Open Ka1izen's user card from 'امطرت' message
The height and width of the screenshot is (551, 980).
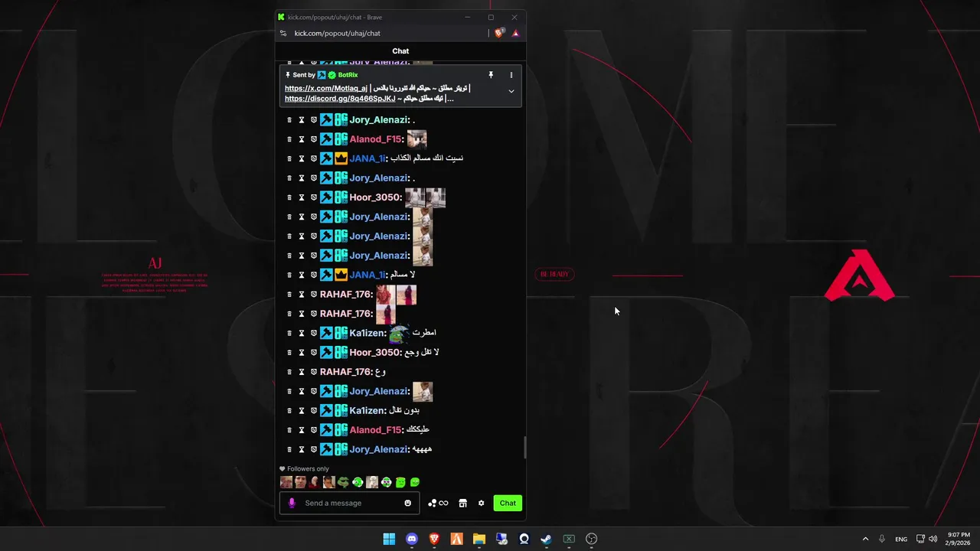click(x=366, y=333)
